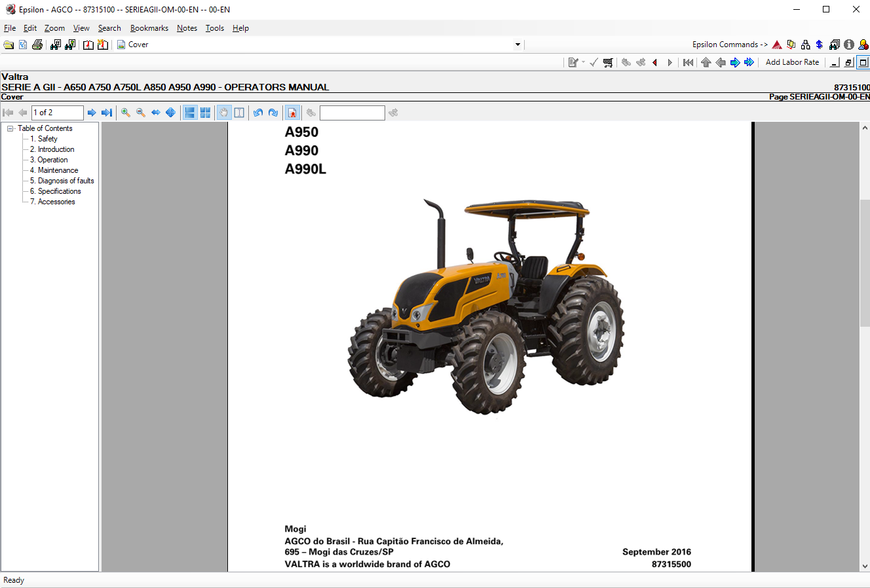Click the red AGCO logo command icon

point(777,45)
